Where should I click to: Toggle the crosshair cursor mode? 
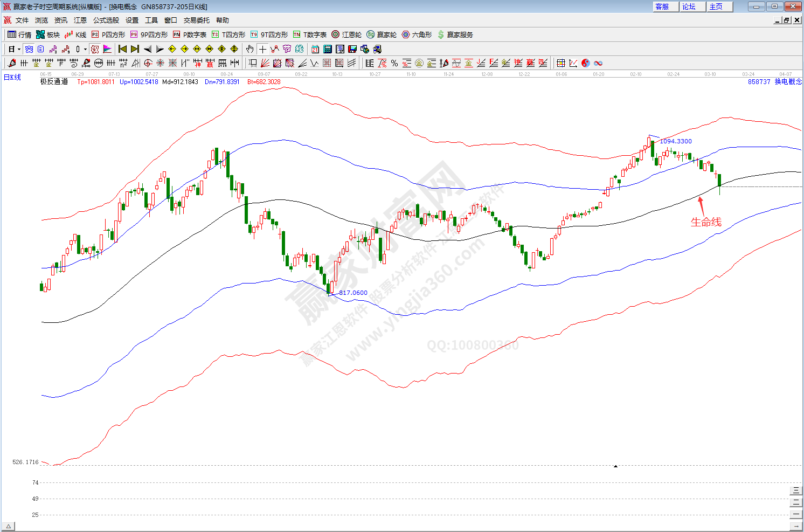pyautogui.click(x=262, y=49)
